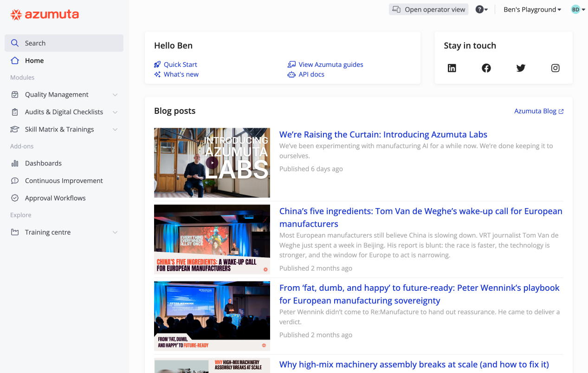The image size is (588, 373).
Task: Open the View Azumuta guides link
Action: coord(331,65)
